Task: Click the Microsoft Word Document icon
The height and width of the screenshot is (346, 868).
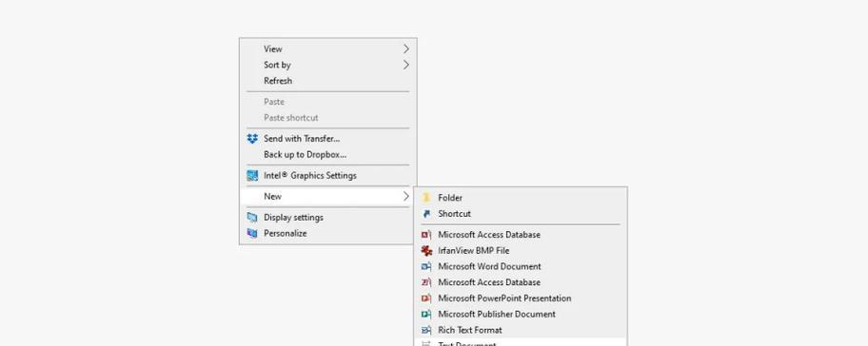Action: tap(426, 266)
